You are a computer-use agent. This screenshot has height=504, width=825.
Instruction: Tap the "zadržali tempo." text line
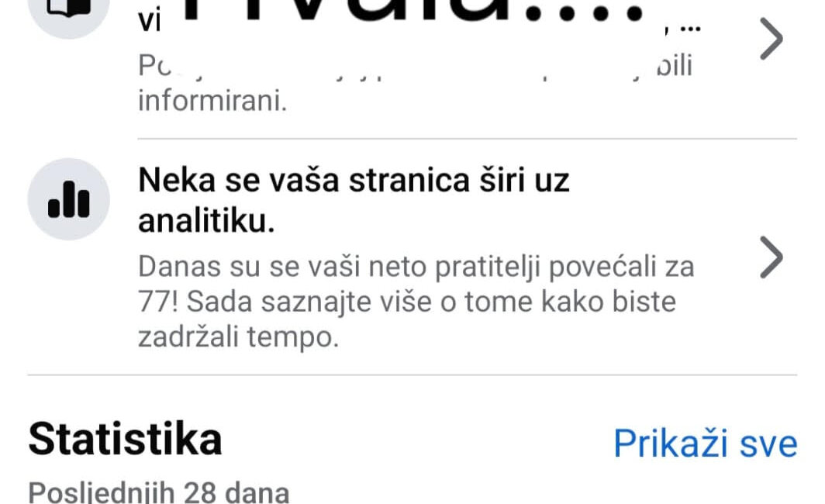pos(238,337)
